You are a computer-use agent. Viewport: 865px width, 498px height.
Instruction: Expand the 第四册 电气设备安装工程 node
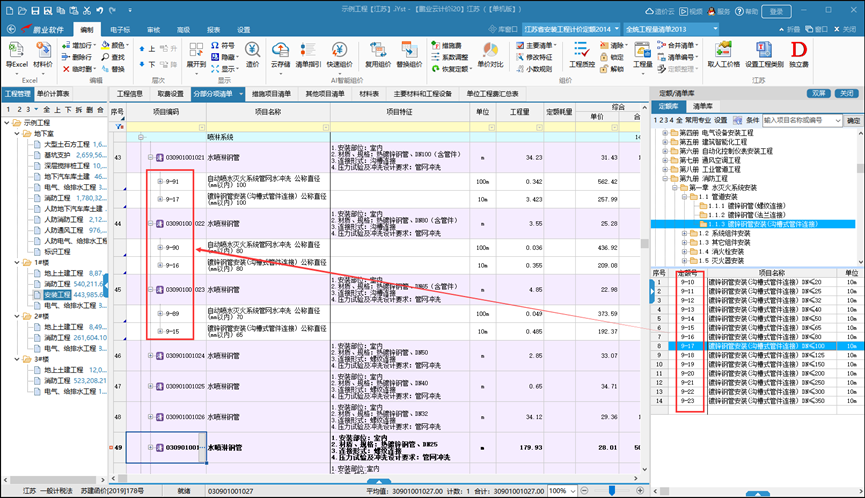[x=666, y=134]
